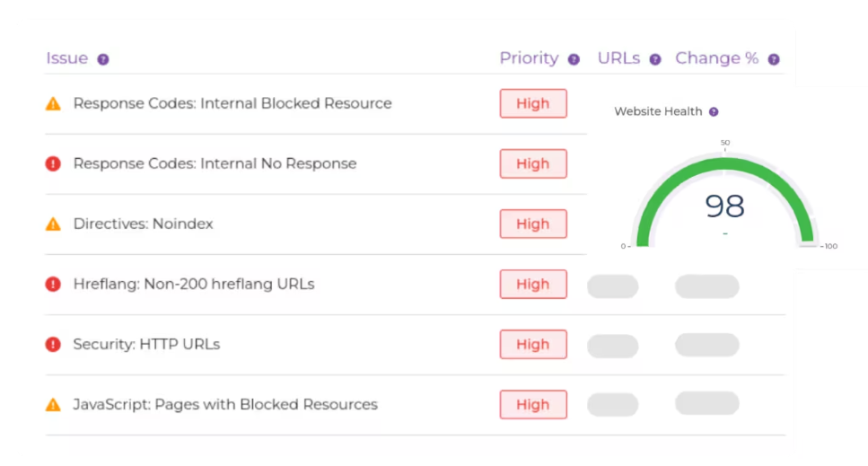868x466 pixels.
Task: Click warning icon for Internal Blocked Resource
Action: tap(53, 103)
